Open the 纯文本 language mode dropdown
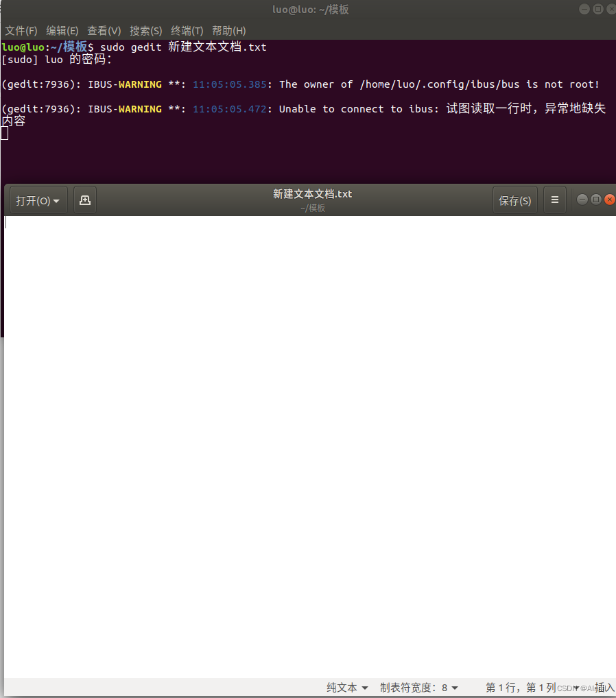Screen dimensions: 616x698 pos(346,687)
